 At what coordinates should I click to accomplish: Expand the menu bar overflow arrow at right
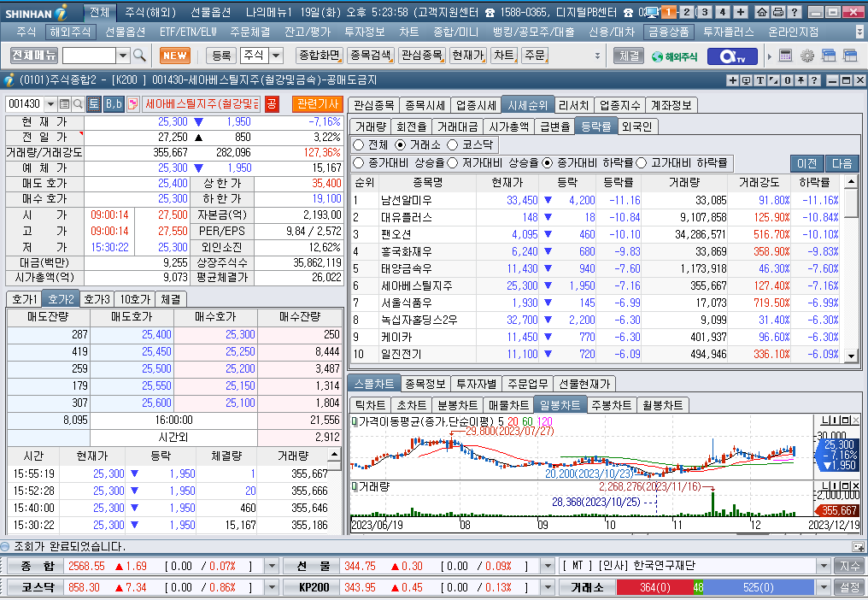[859, 32]
